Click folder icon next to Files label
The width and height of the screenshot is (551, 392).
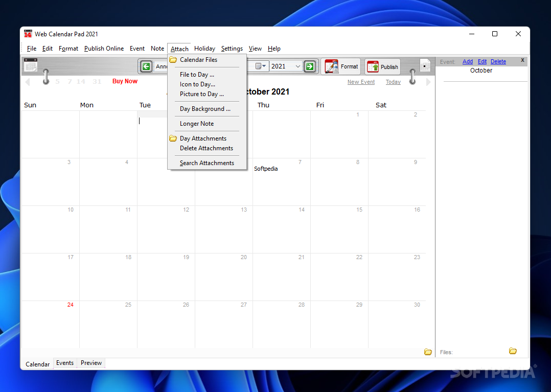[x=513, y=351]
